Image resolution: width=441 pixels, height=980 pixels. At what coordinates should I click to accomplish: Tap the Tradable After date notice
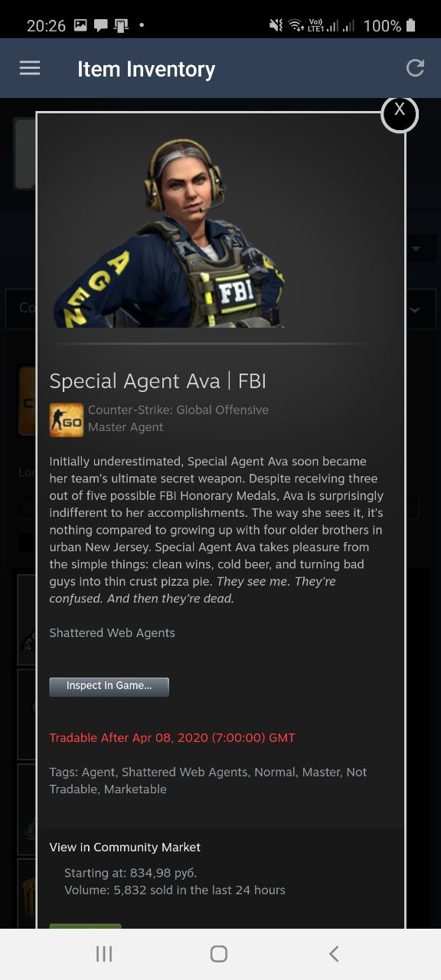[172, 738]
